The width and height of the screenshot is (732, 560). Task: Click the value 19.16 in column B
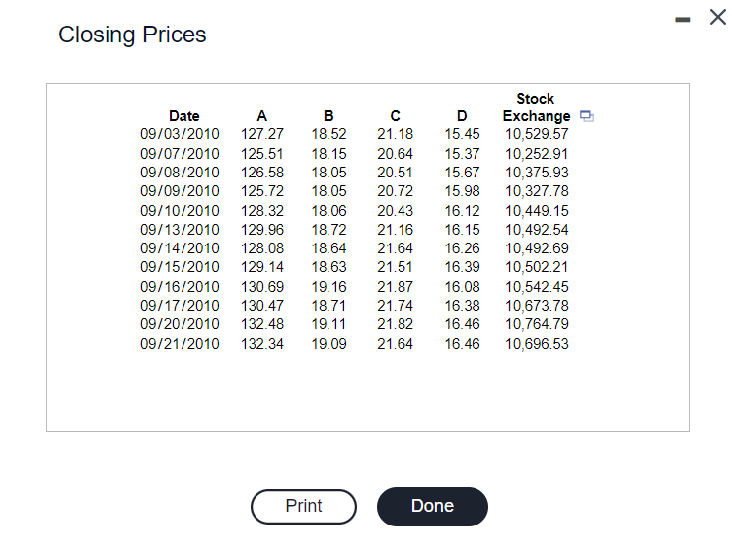[329, 287]
